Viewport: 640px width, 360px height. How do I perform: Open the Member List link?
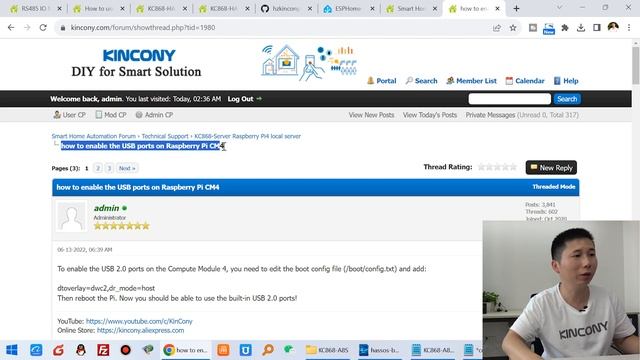tap(471, 81)
